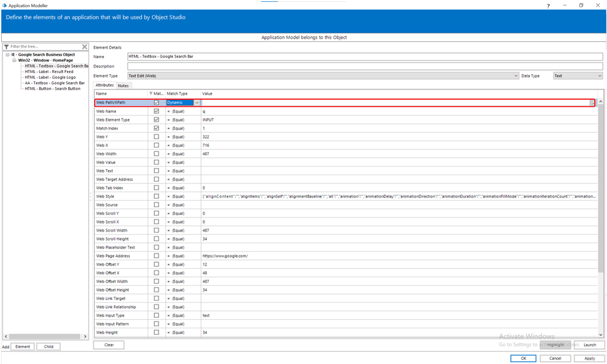Collapse the Win32 - Window - HomePage node
The image size is (607, 364).
(x=14, y=60)
